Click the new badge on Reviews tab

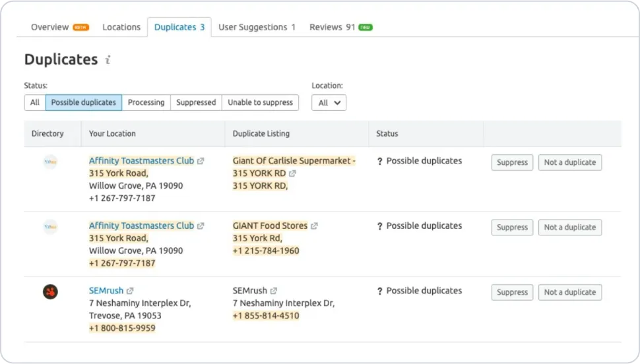tap(366, 27)
